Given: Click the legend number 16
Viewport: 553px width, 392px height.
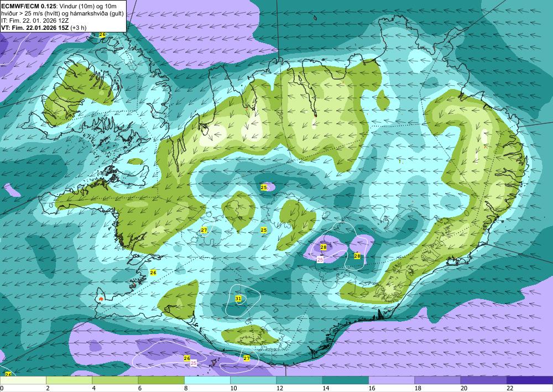Looking at the screenshot, I should tap(372, 388).
